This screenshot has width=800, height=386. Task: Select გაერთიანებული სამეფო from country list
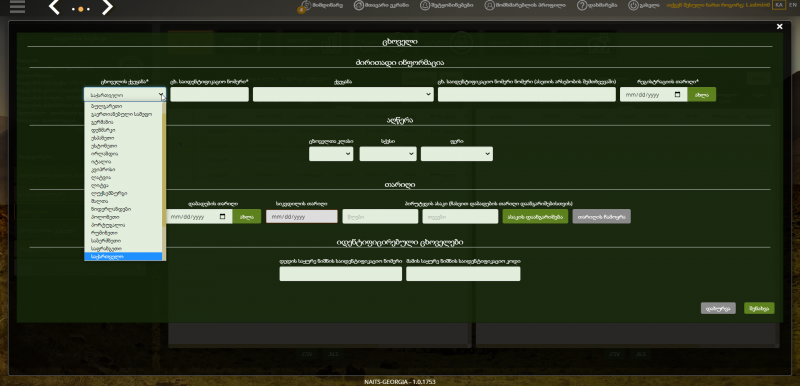click(123, 115)
